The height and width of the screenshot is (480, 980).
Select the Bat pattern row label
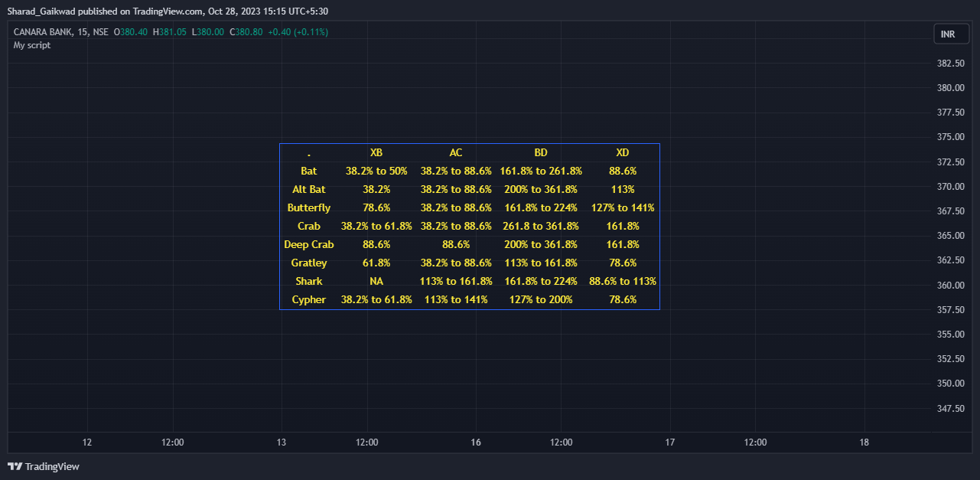[x=309, y=171]
